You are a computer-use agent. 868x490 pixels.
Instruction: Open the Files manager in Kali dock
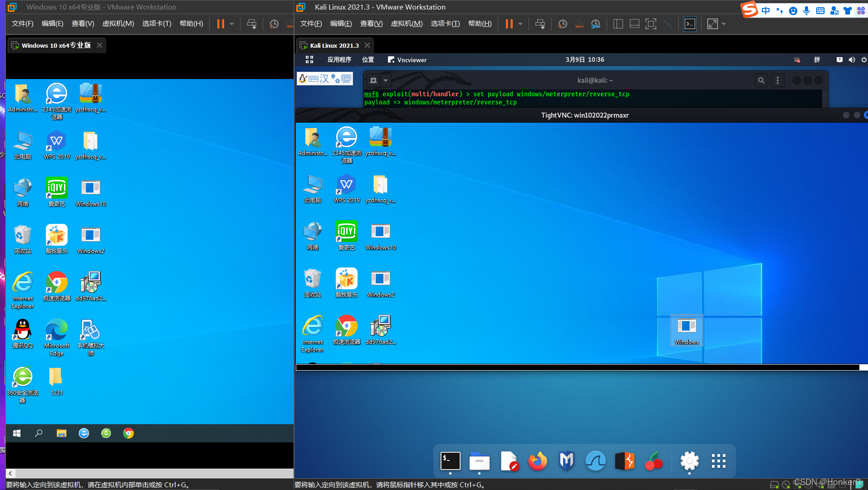point(480,461)
